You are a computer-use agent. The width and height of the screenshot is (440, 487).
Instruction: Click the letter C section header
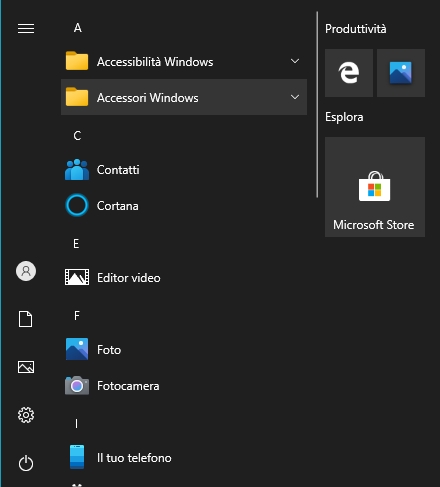pos(77,136)
